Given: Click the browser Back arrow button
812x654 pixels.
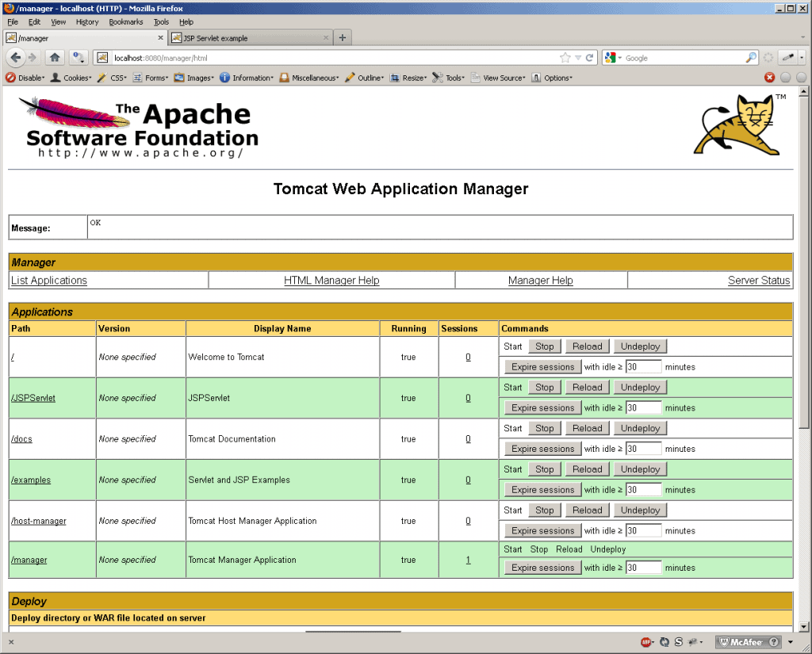Looking at the screenshot, I should coord(15,57).
